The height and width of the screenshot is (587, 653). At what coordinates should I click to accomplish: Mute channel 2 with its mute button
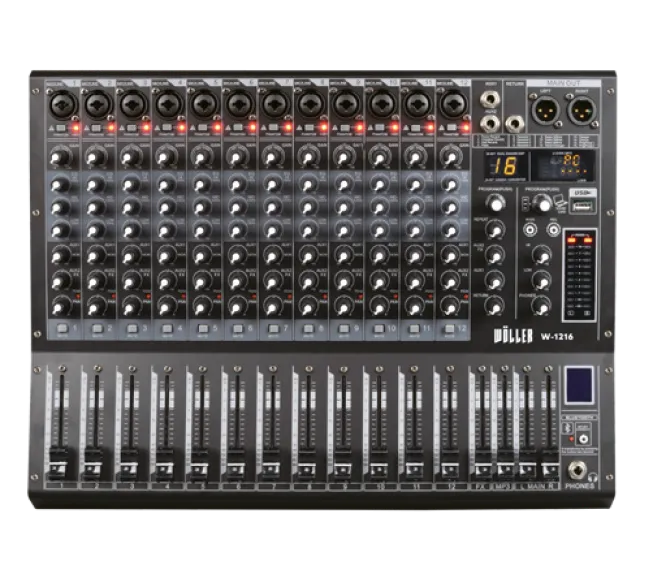tap(97, 328)
